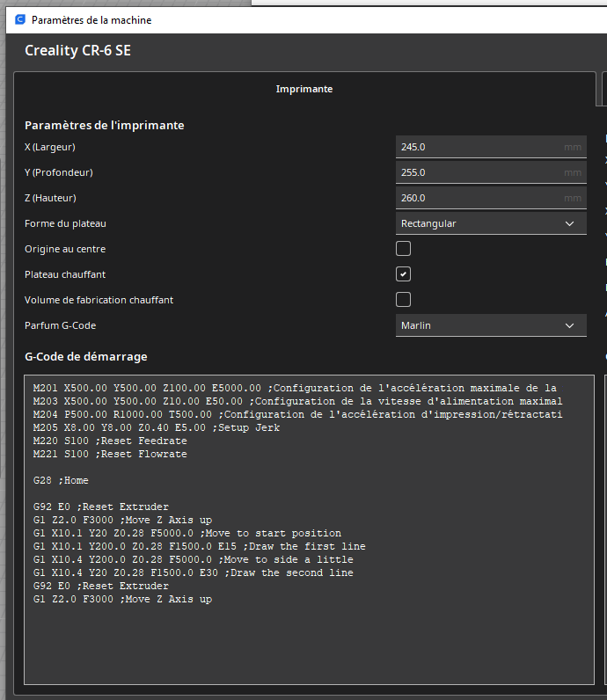This screenshot has height=700, width=607.
Task: Open the Parfum G-Code dropdown
Action: [x=491, y=325]
